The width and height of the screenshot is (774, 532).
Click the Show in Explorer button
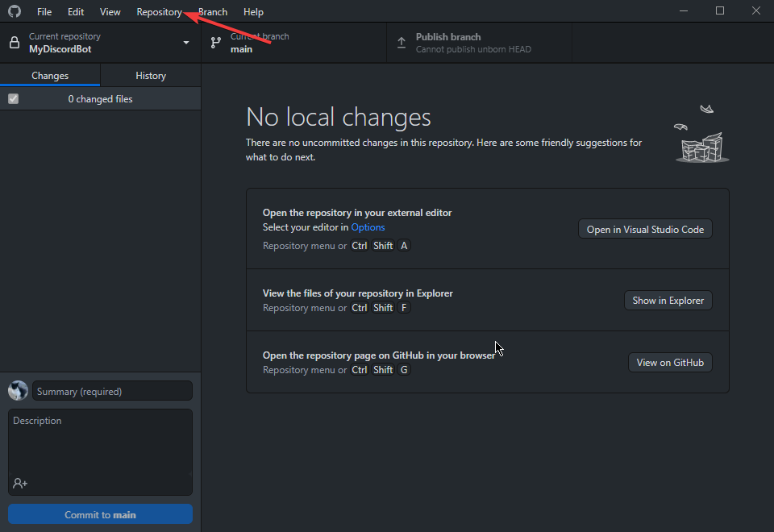tap(668, 301)
